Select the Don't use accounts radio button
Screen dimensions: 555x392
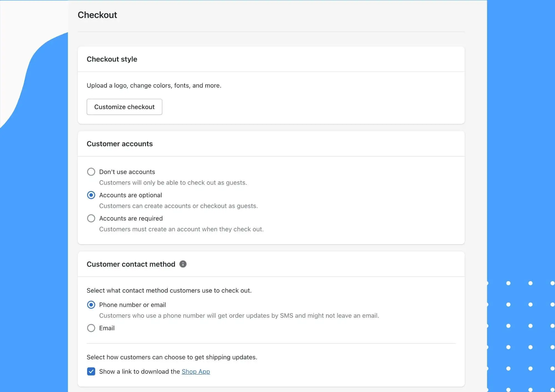(91, 172)
